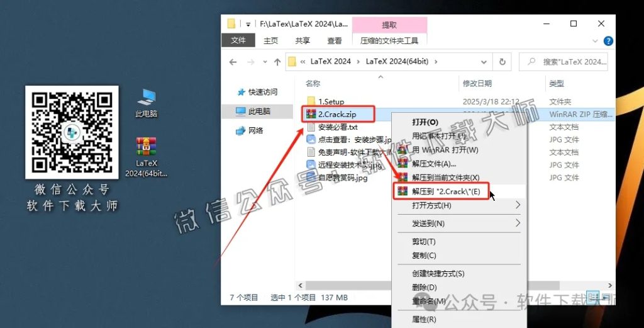The height and width of the screenshot is (328, 644).
Task: Select the 1.Setup folder
Action: 326,101
